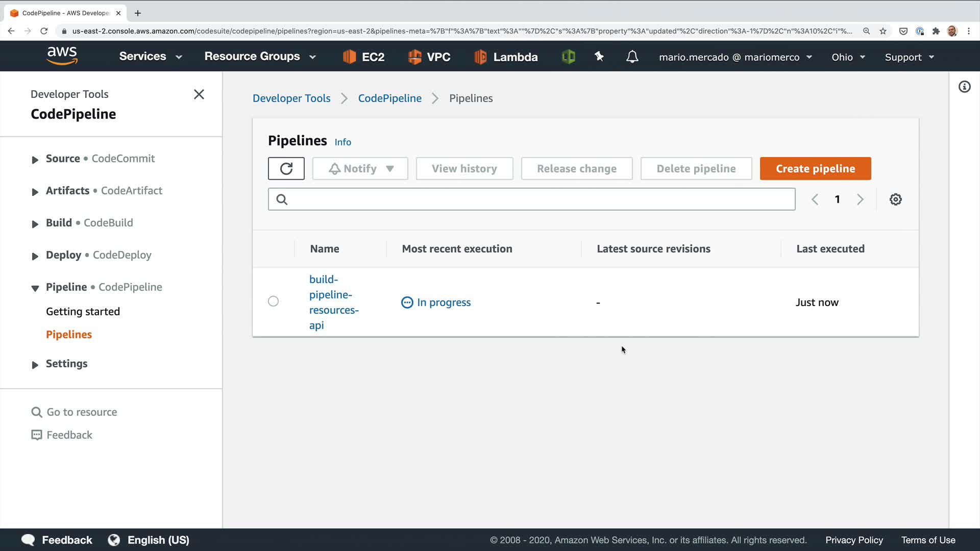Open the Ohio region dropdown
This screenshot has width=980, height=551.
[848, 57]
